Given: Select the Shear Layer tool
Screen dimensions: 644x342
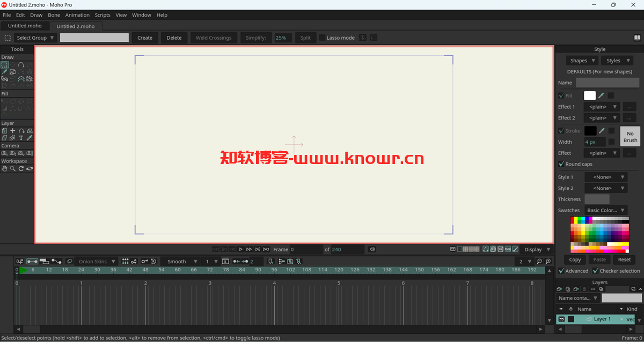Looking at the screenshot, I should pyautogui.click(x=4, y=138).
